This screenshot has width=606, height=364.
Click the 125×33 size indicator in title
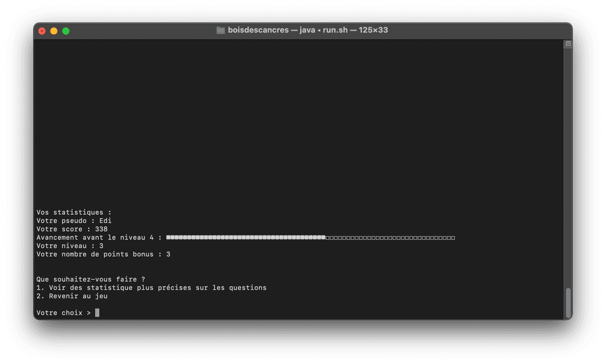click(x=374, y=30)
